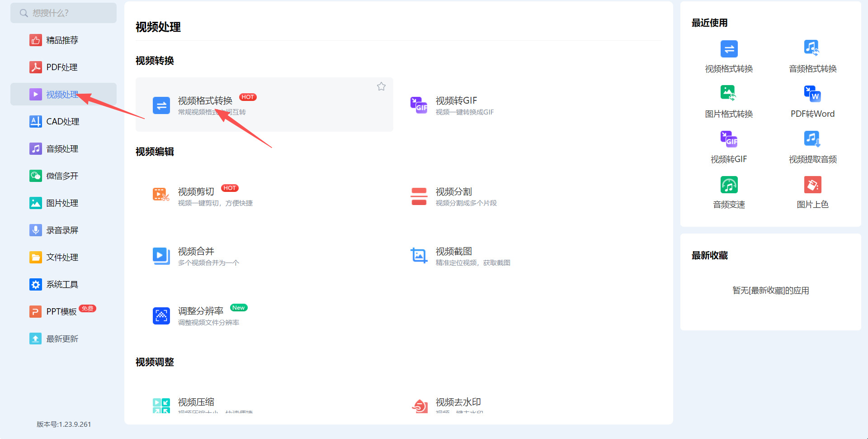Click the PPT模板 sidebar icon
Screen dimensions: 868x439
coord(36,311)
